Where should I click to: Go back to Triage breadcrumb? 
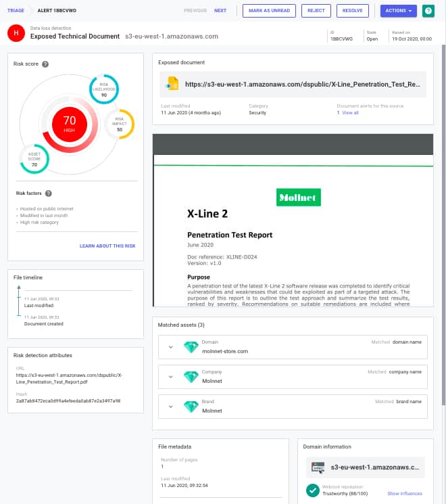pos(16,11)
